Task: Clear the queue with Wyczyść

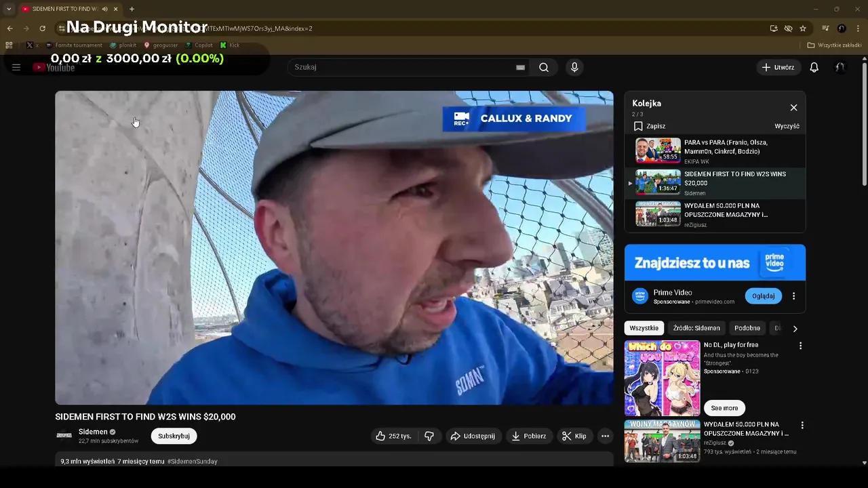Action: tap(787, 126)
